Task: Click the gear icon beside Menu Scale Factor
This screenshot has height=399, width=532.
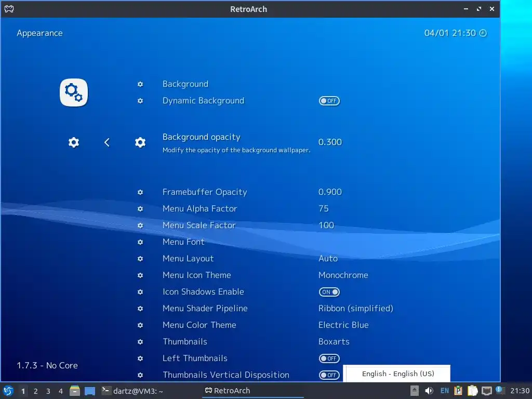Action: tap(140, 225)
